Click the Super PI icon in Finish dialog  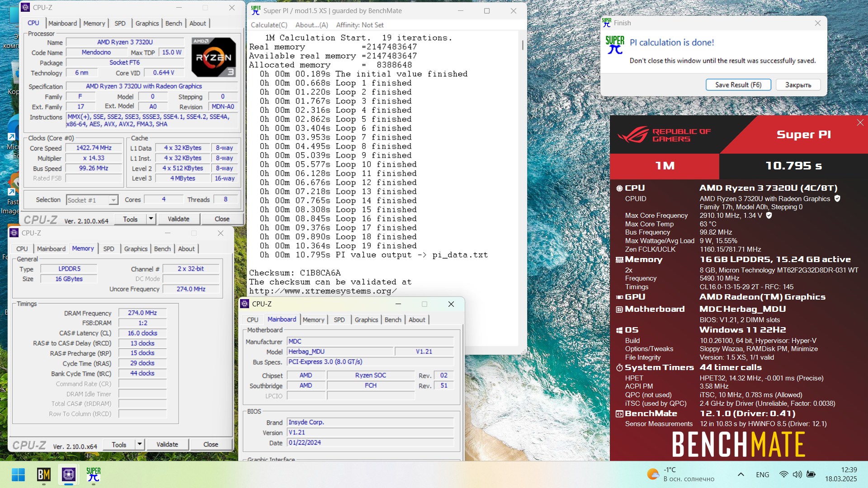point(615,45)
